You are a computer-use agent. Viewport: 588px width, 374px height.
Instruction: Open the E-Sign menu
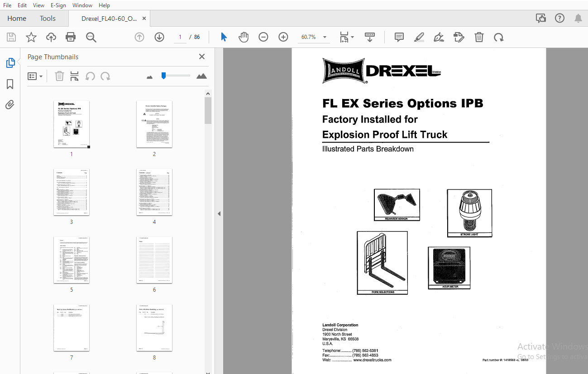pyautogui.click(x=58, y=5)
